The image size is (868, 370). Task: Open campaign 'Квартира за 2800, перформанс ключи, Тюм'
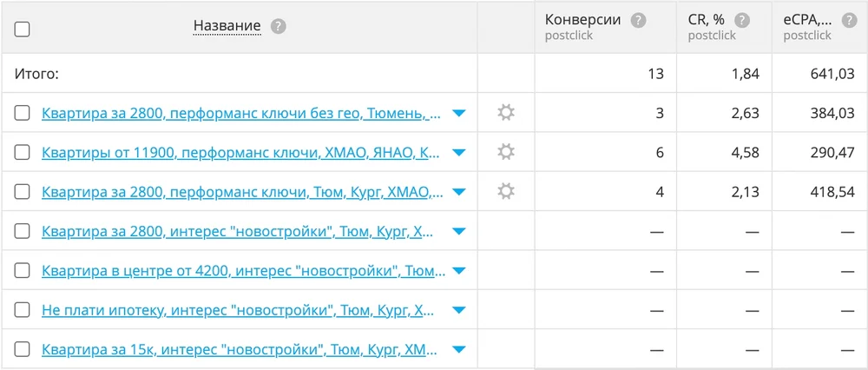242,192
